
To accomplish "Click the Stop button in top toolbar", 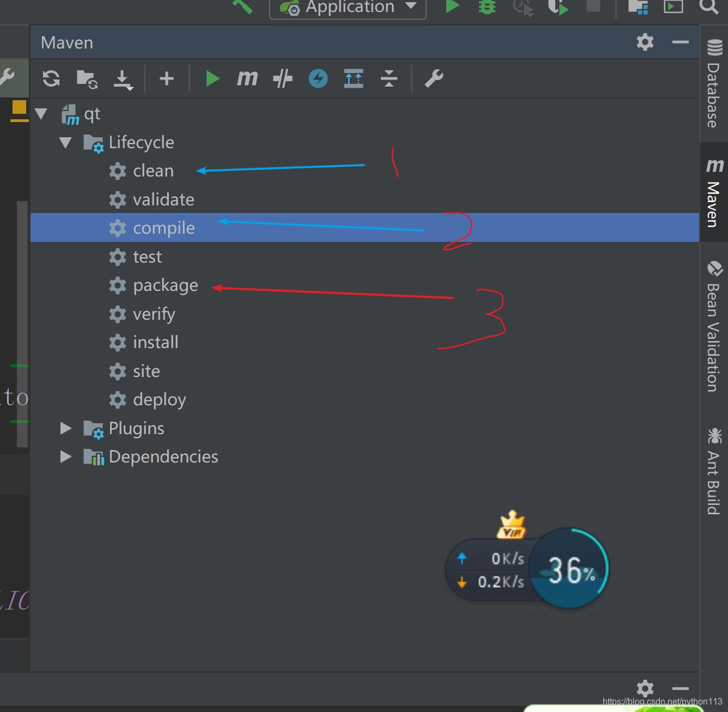I will [x=593, y=6].
